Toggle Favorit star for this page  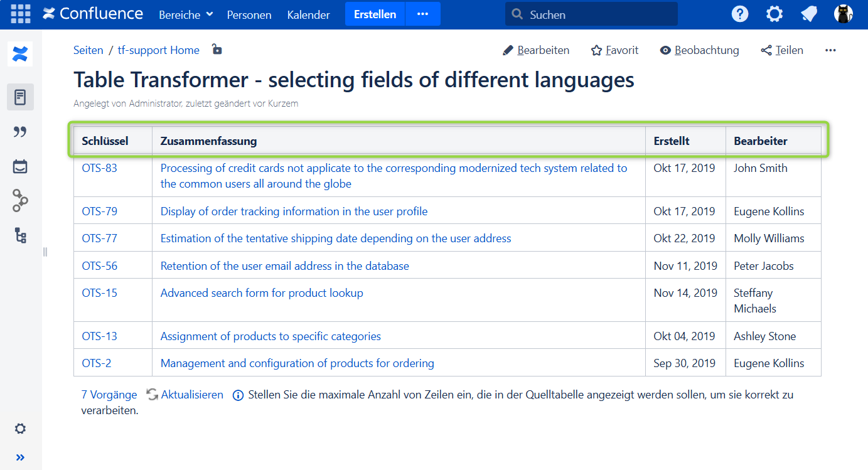tap(614, 50)
